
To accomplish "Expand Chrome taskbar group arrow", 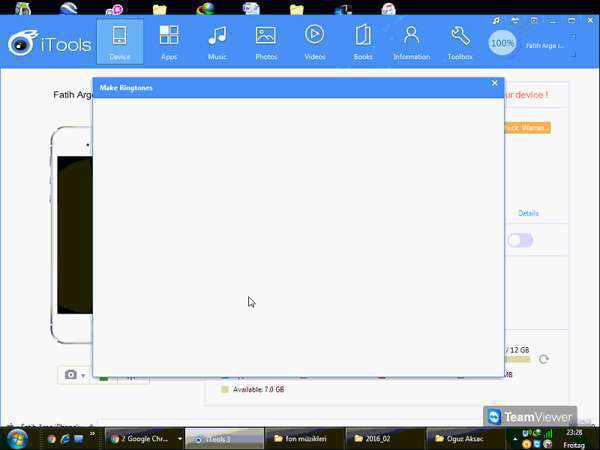I will pos(180,438).
